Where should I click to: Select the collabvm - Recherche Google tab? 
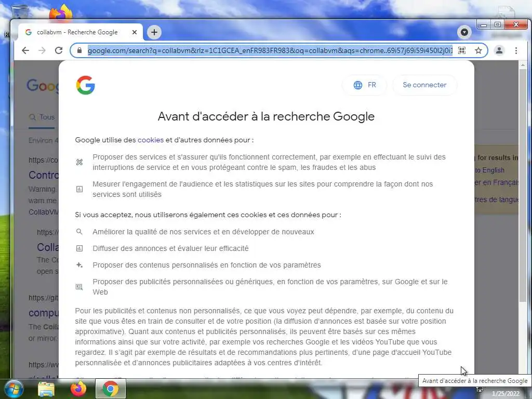(x=81, y=32)
